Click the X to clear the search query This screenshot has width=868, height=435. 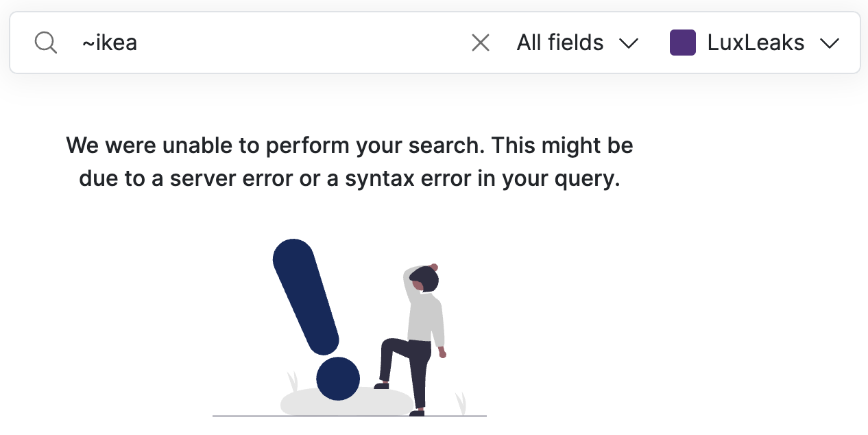pos(480,42)
